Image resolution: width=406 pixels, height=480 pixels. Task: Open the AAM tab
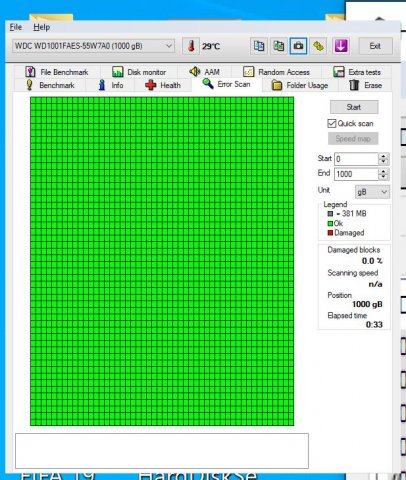(204, 72)
